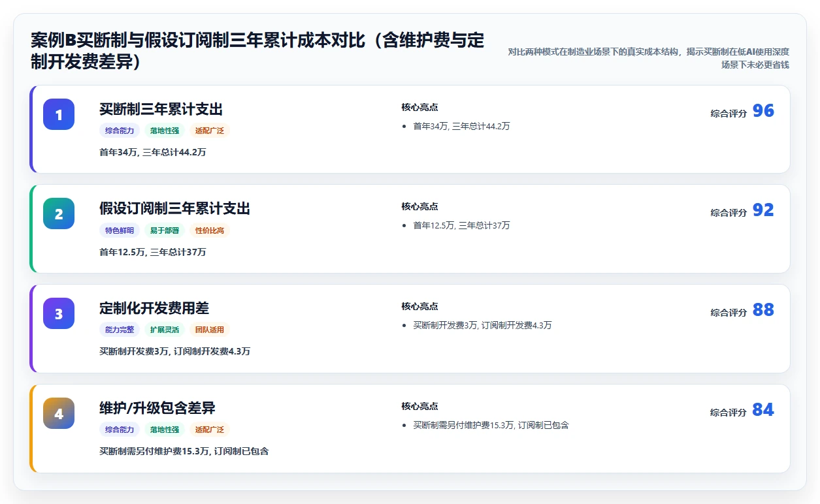Click the 特色鲜明 tag
Image resolution: width=820 pixels, height=504 pixels.
[x=120, y=230]
